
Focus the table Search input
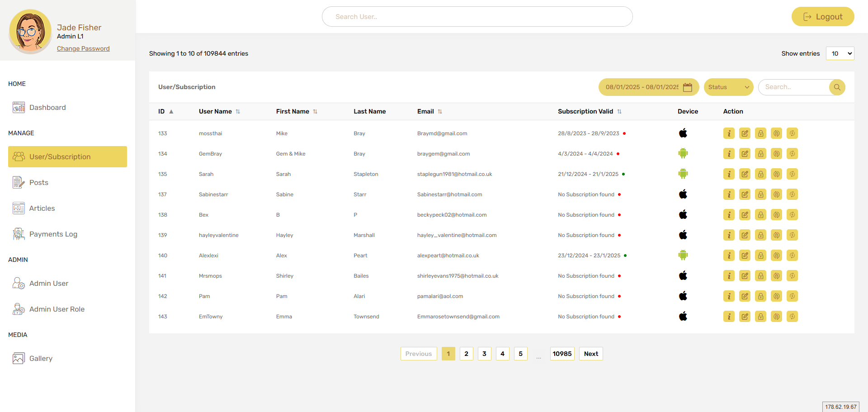(x=794, y=87)
